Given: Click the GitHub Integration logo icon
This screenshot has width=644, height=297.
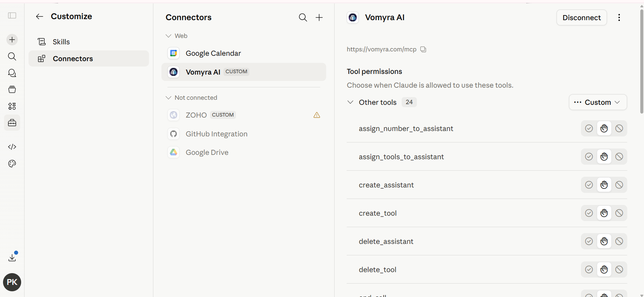Looking at the screenshot, I should (174, 134).
